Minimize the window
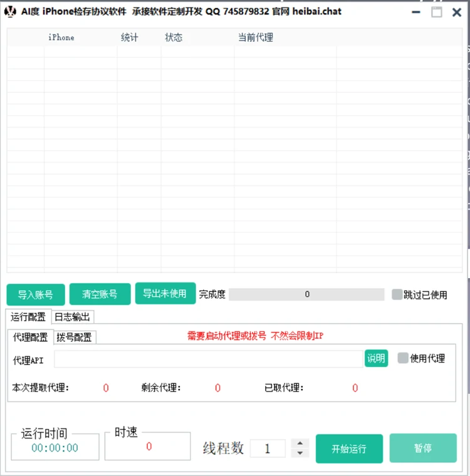 (416, 12)
